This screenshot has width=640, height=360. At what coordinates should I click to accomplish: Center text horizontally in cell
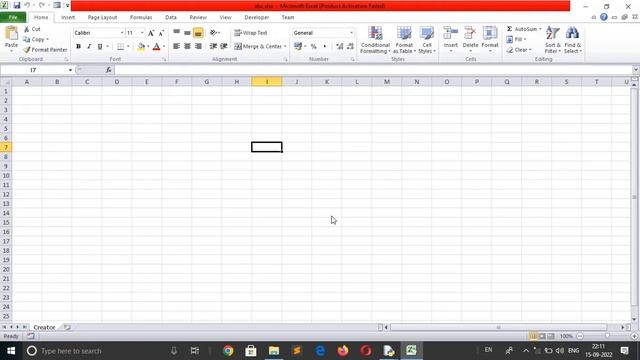click(x=187, y=47)
